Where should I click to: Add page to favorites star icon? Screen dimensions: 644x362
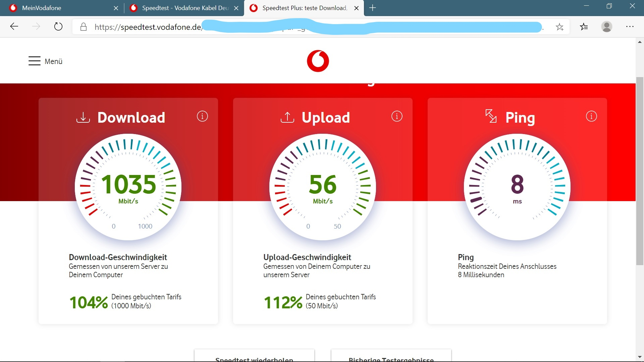(x=559, y=27)
